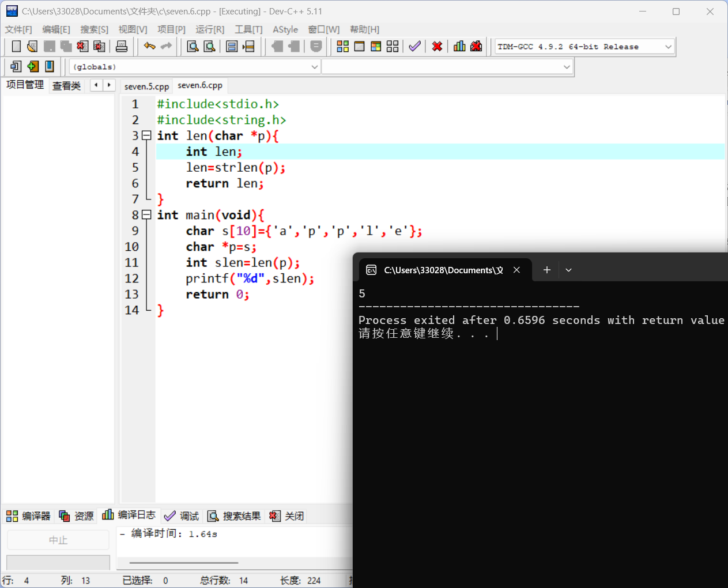
Task: Click the 中止 abort button
Action: pyautogui.click(x=58, y=540)
